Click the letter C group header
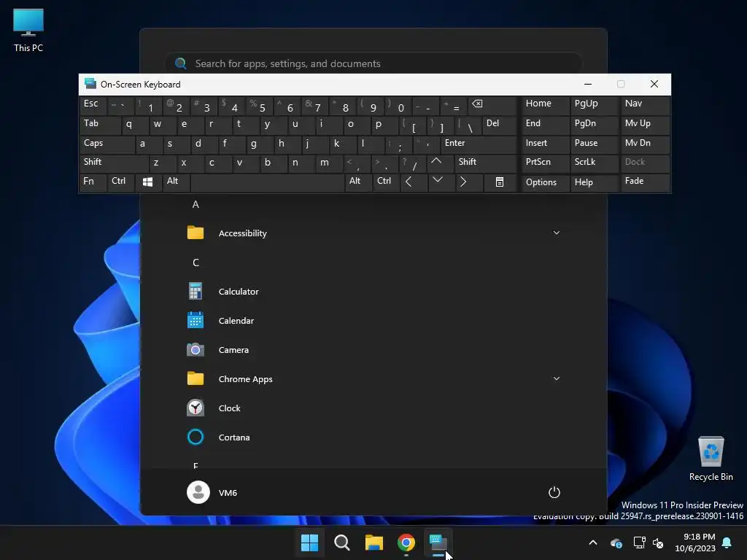747x560 pixels. [x=196, y=262]
